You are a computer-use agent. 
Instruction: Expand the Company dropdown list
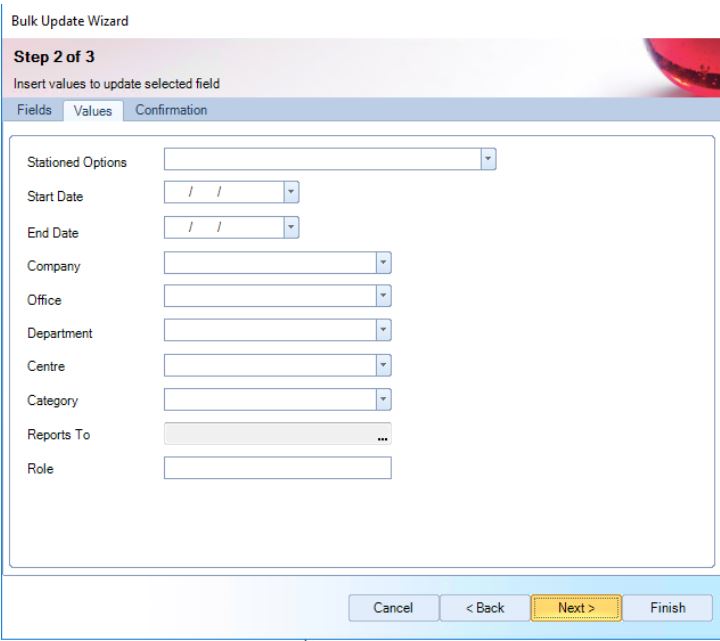click(383, 263)
